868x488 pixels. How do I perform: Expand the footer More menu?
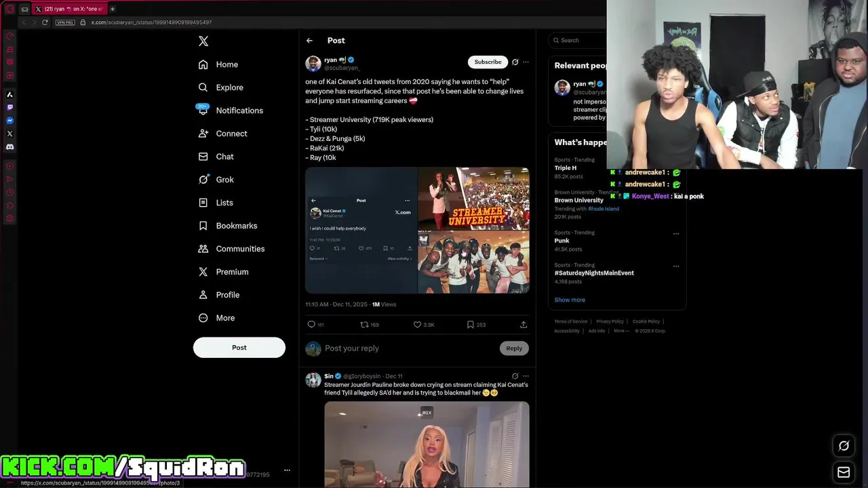click(621, 331)
